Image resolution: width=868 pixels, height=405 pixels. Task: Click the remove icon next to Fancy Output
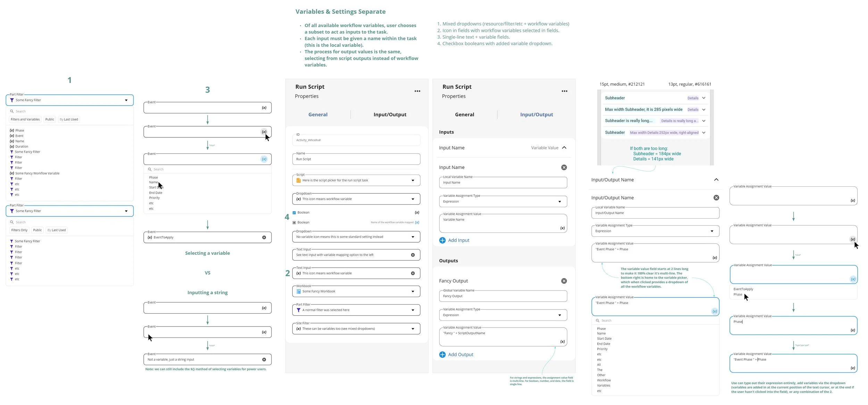[564, 281]
